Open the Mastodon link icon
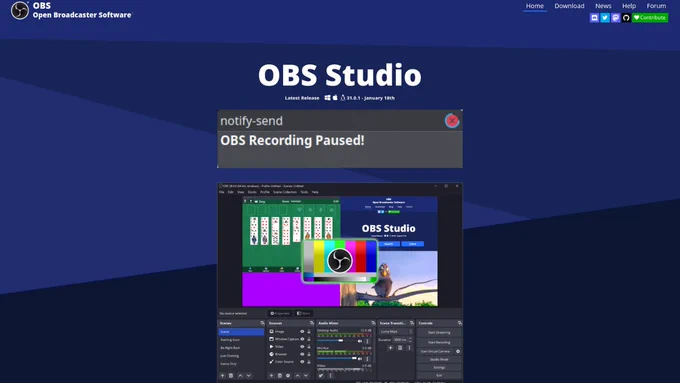This screenshot has height=383, width=680. (x=615, y=18)
